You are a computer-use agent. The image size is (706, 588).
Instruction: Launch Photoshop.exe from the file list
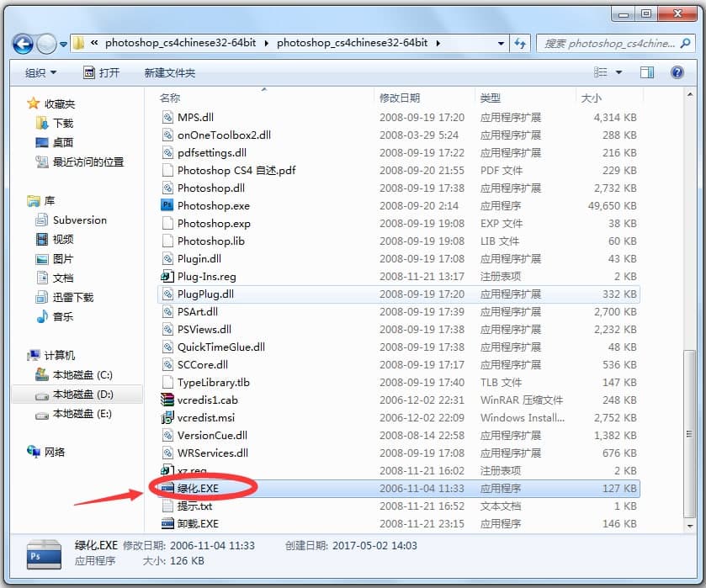207,205
